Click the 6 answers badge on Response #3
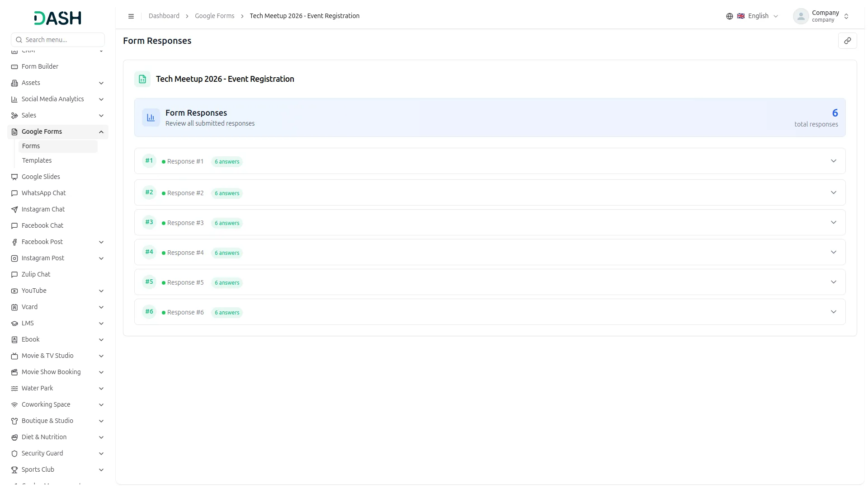Screen dimensions: 868x488 click(x=227, y=223)
